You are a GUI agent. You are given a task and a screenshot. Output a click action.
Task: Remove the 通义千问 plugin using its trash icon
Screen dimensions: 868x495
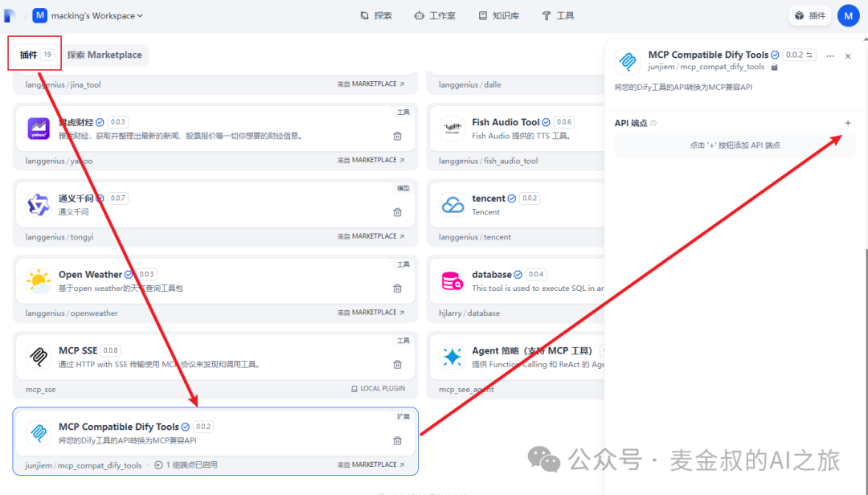pyautogui.click(x=397, y=212)
